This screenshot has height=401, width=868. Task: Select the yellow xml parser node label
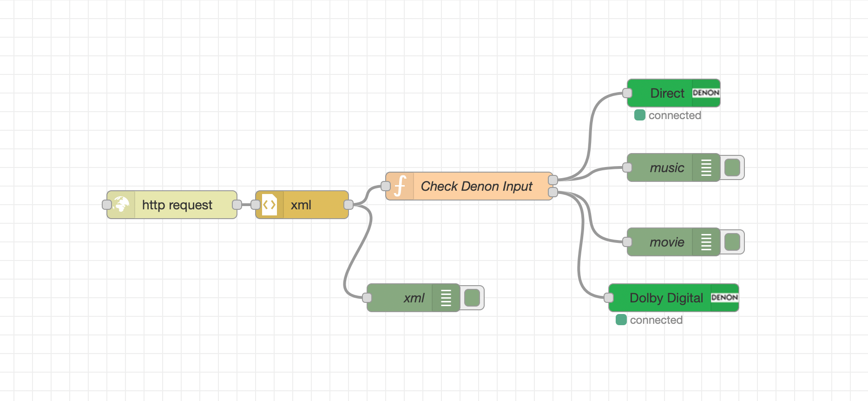pos(301,205)
